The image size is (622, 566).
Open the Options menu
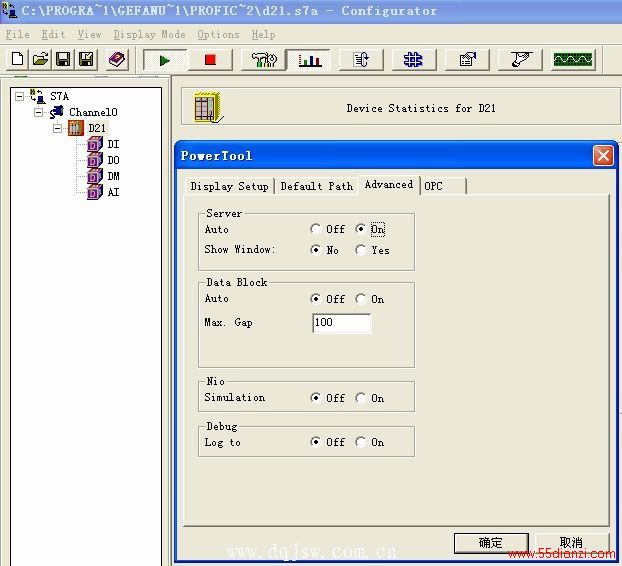(x=218, y=35)
